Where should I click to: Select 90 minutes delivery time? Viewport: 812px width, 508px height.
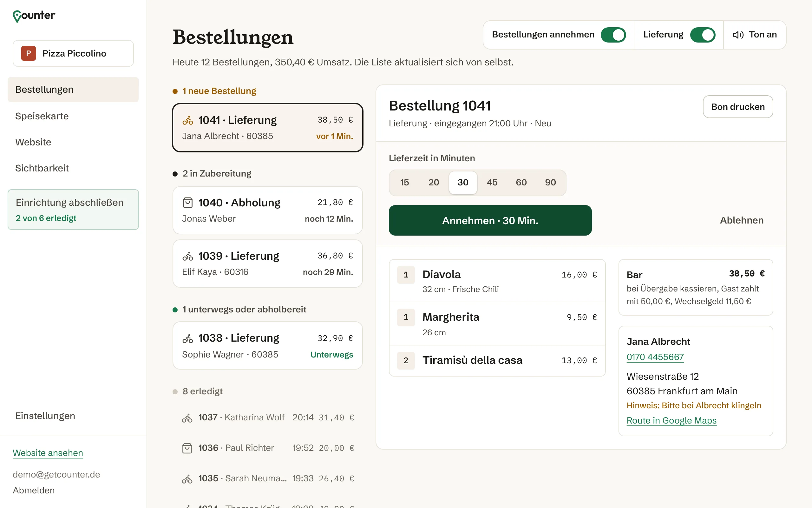click(x=550, y=183)
